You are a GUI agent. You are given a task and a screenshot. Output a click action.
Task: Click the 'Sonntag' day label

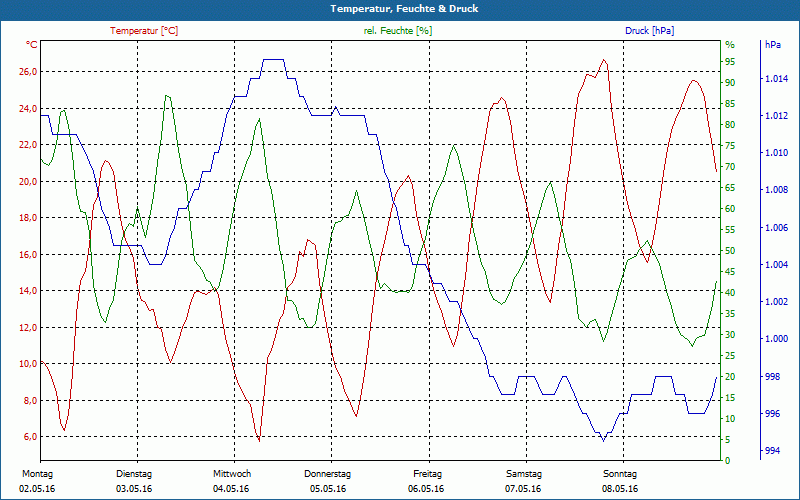(x=620, y=474)
